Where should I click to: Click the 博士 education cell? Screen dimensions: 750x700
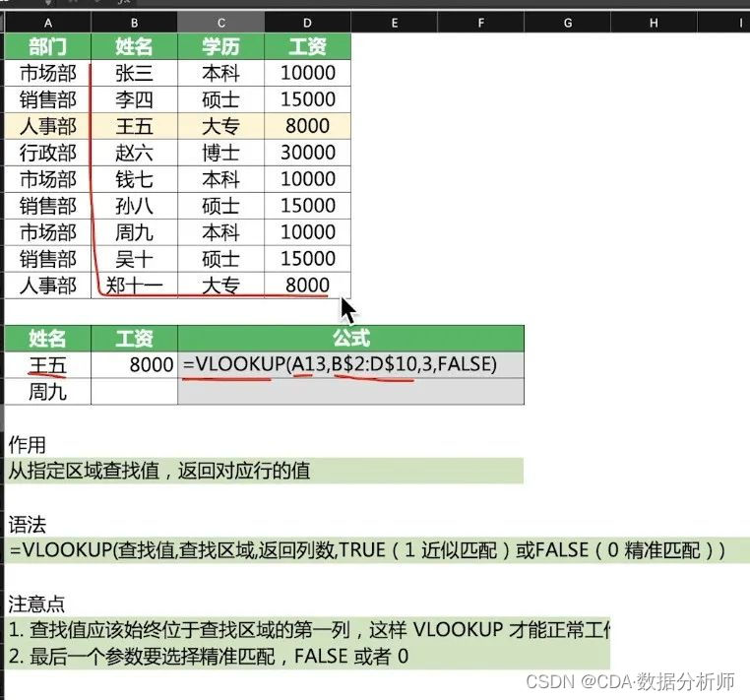(221, 153)
